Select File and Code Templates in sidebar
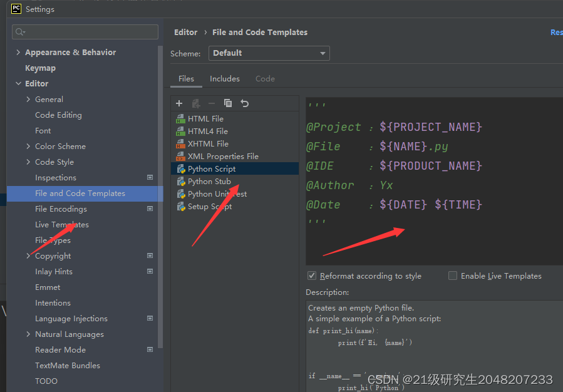563x392 pixels. point(85,193)
